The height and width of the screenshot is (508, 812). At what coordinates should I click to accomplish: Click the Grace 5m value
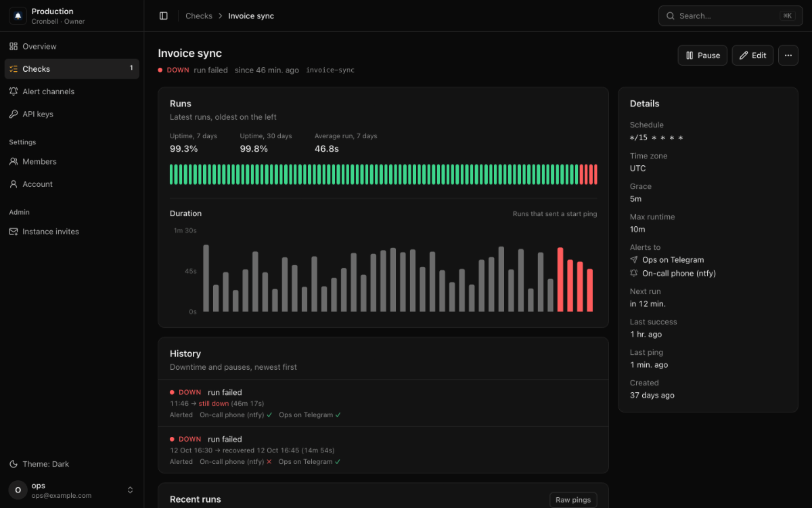click(x=635, y=198)
